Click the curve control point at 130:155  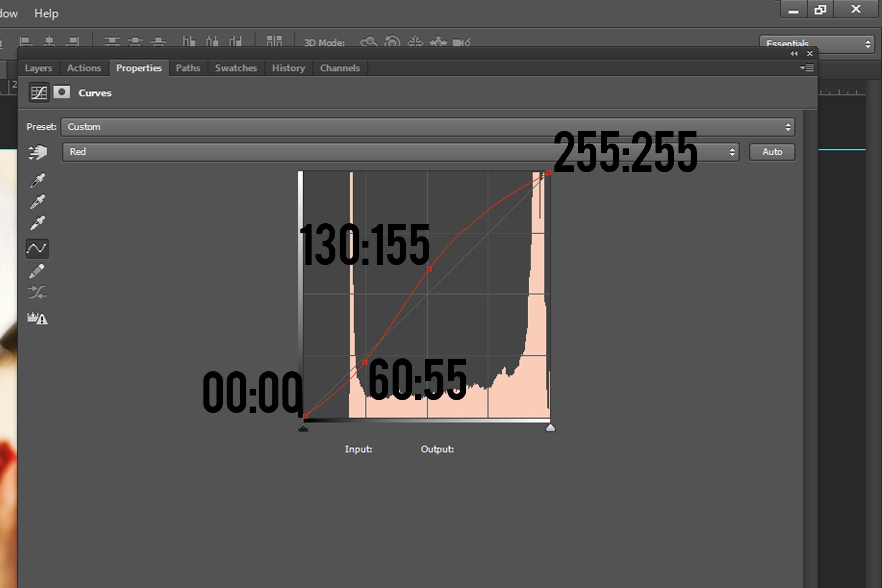(x=429, y=269)
